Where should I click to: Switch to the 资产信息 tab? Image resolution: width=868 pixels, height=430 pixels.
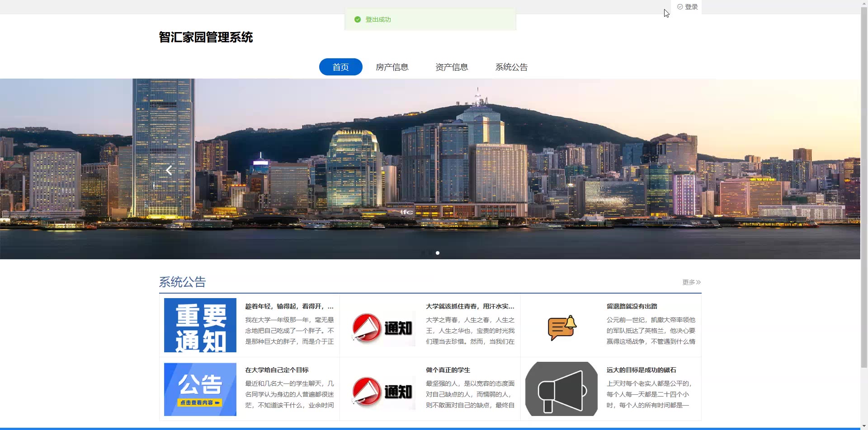pos(452,67)
